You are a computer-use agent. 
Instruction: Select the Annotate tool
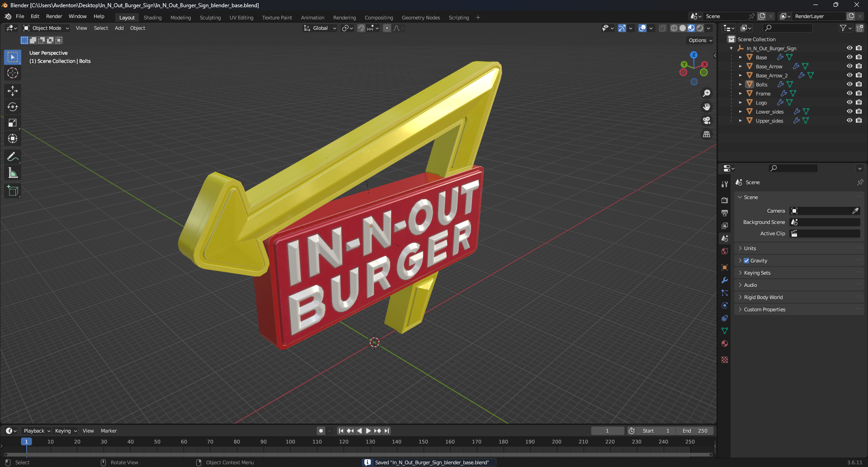(x=13, y=157)
